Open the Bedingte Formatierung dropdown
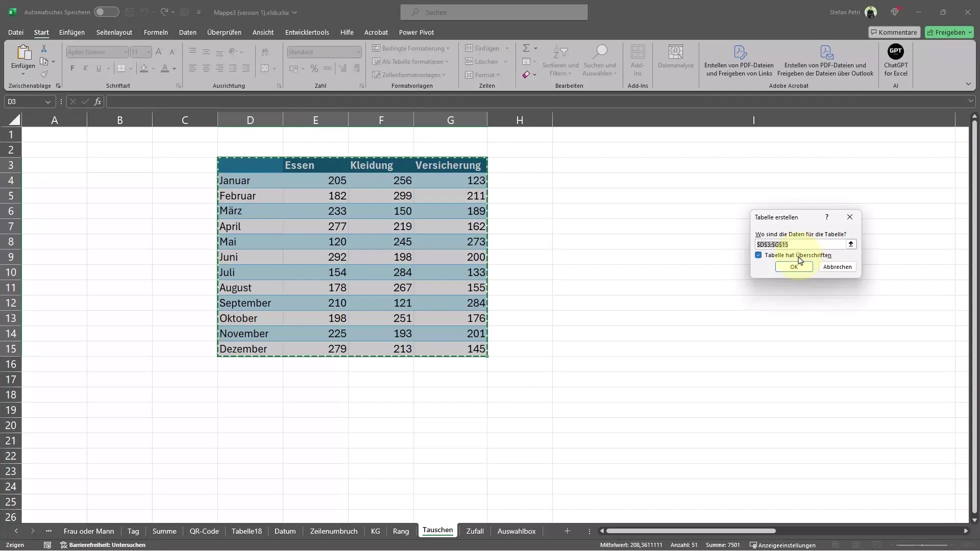 coord(411,48)
